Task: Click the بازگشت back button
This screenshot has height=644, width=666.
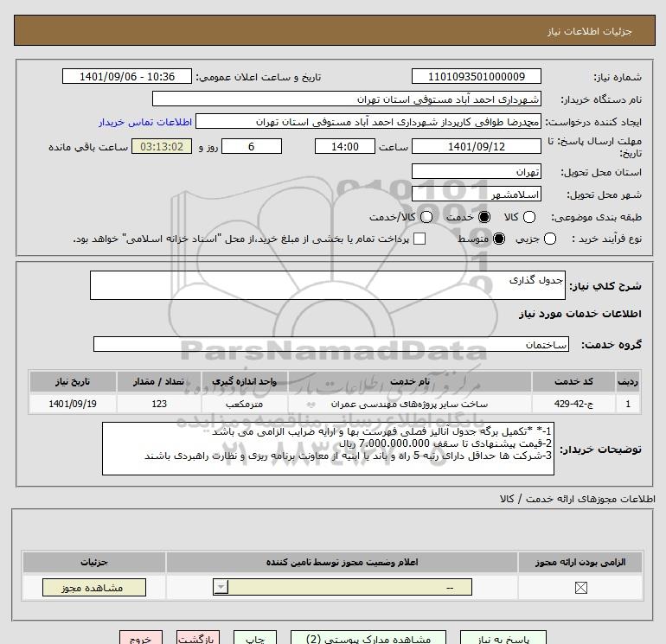Action: (198, 638)
